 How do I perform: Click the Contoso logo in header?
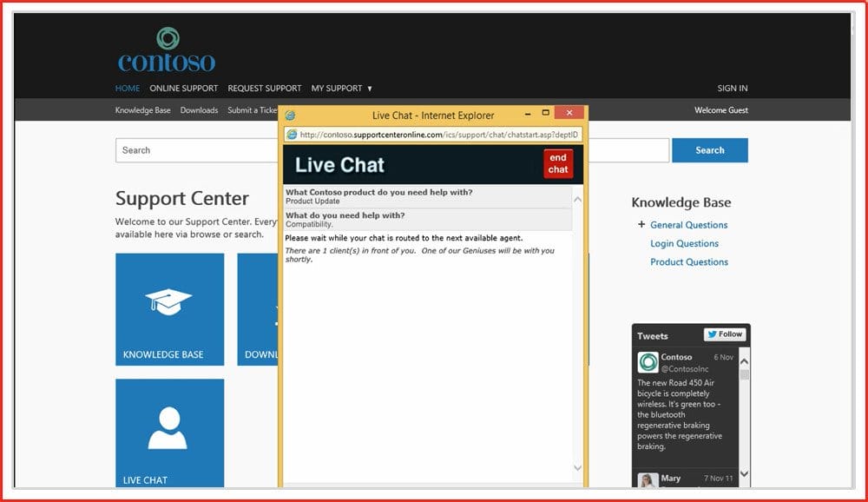click(167, 50)
